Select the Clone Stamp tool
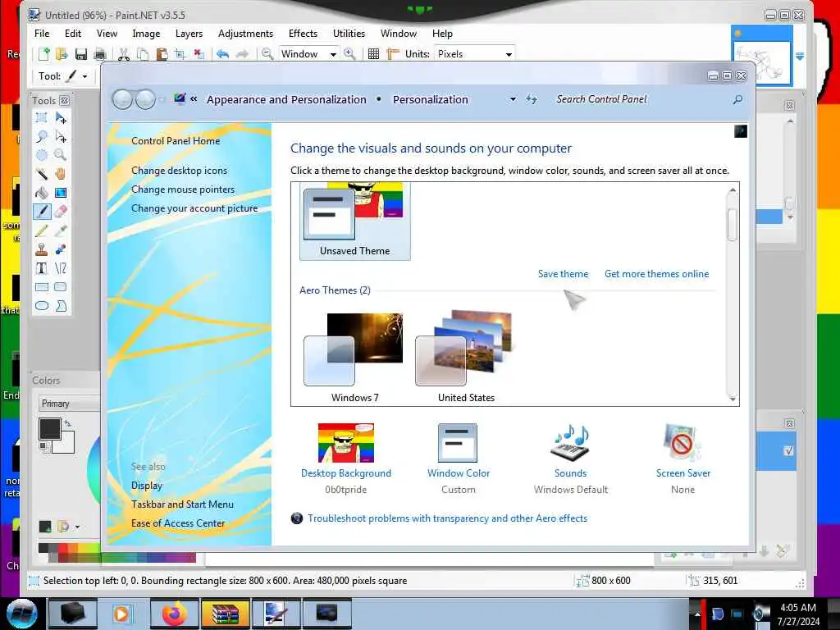This screenshot has width=840, height=630. tap(42, 249)
